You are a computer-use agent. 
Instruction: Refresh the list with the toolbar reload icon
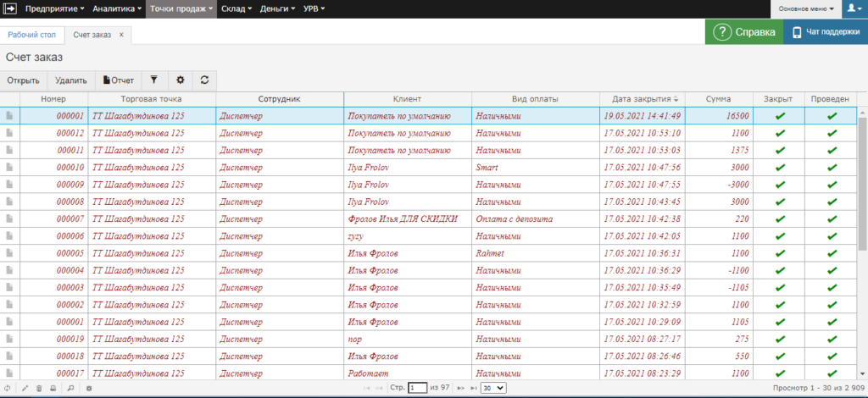click(x=204, y=80)
